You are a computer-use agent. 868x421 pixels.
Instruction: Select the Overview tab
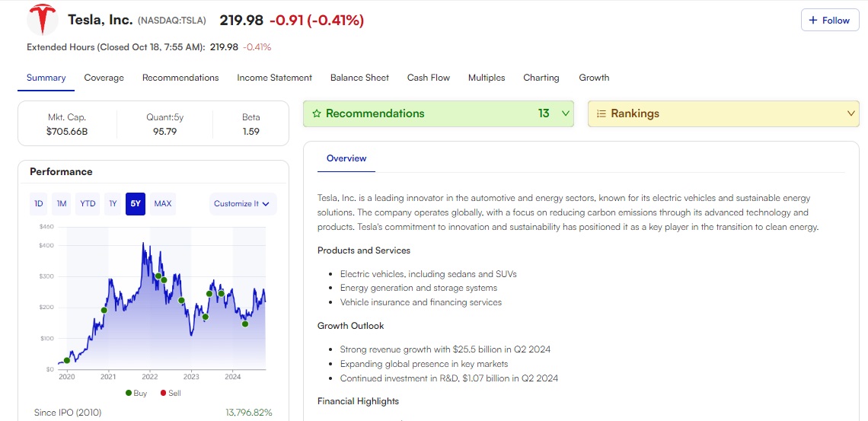pyautogui.click(x=346, y=158)
